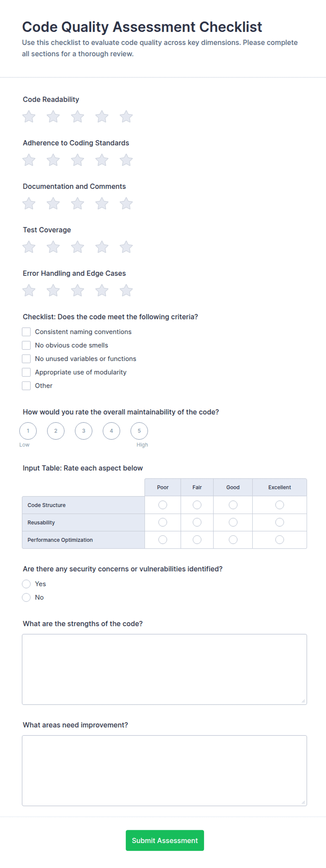
Task: Set Code Readability to the first star
Action: point(29,117)
